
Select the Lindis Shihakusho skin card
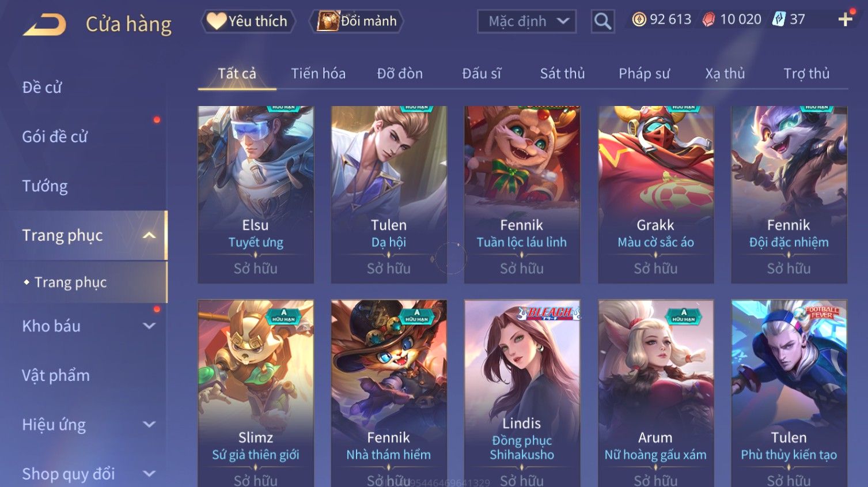pyautogui.click(x=522, y=393)
